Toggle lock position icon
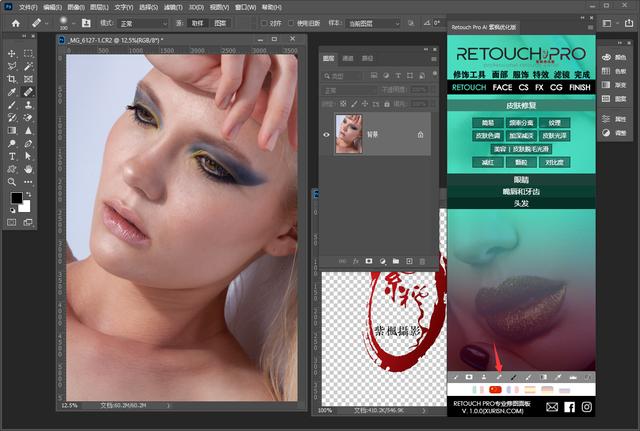This screenshot has height=431, width=640. (x=365, y=104)
